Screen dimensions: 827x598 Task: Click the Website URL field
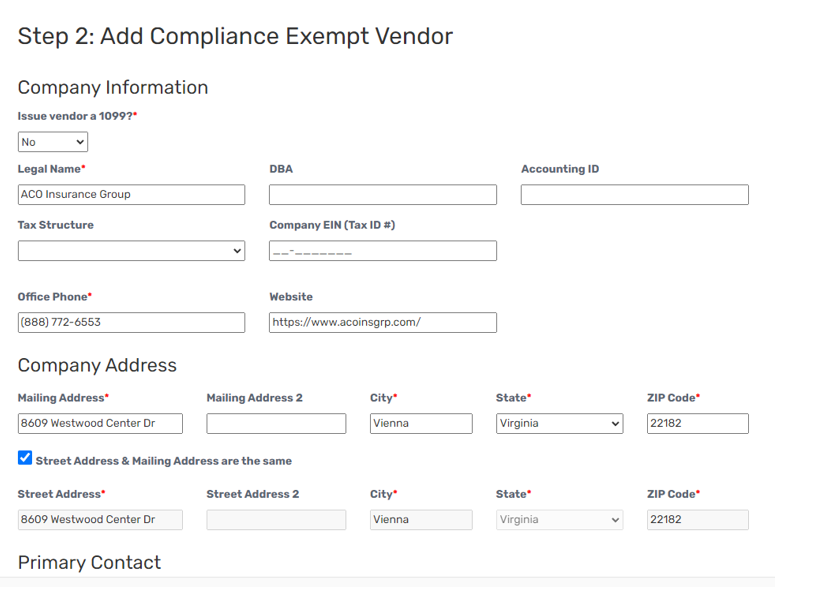pyautogui.click(x=383, y=322)
